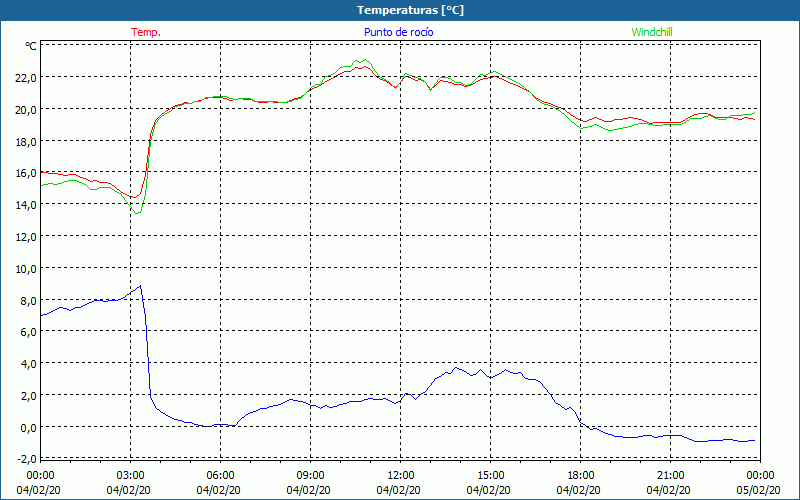Click the 21:00 time axis label

670,476
